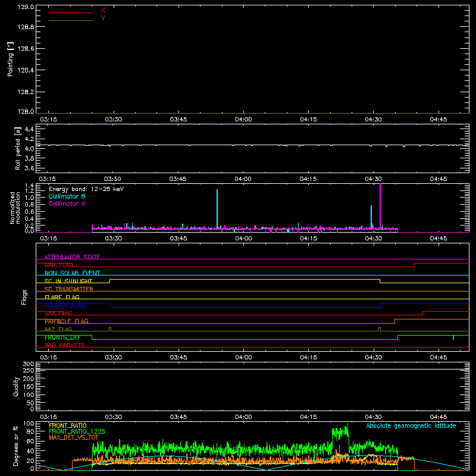Click the PARTICLE_FLAG rising step edge

coord(394,321)
